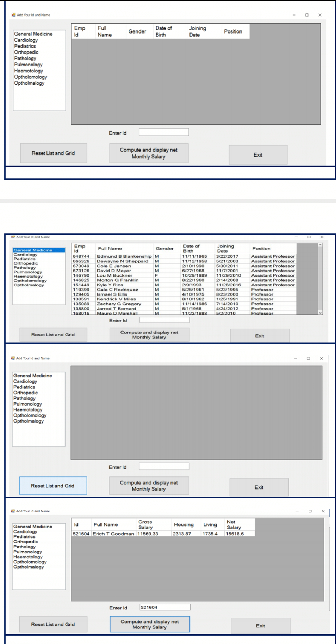The image size is (336, 644).
Task: Select Orthopedic in the employee list window's department list
Action: pyautogui.click(x=26, y=263)
